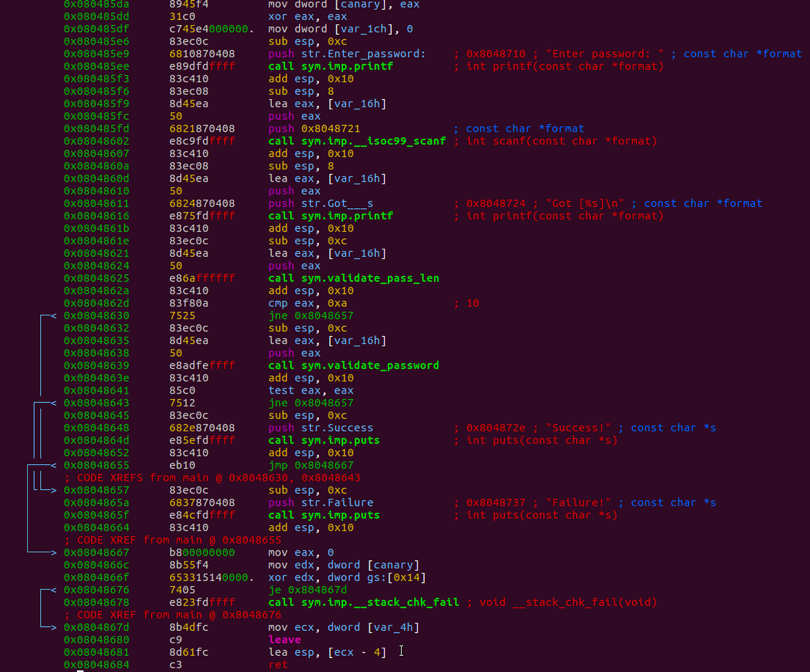Click the jmp 0x8048667 instruction
The width and height of the screenshot is (810, 672).
pos(311,465)
